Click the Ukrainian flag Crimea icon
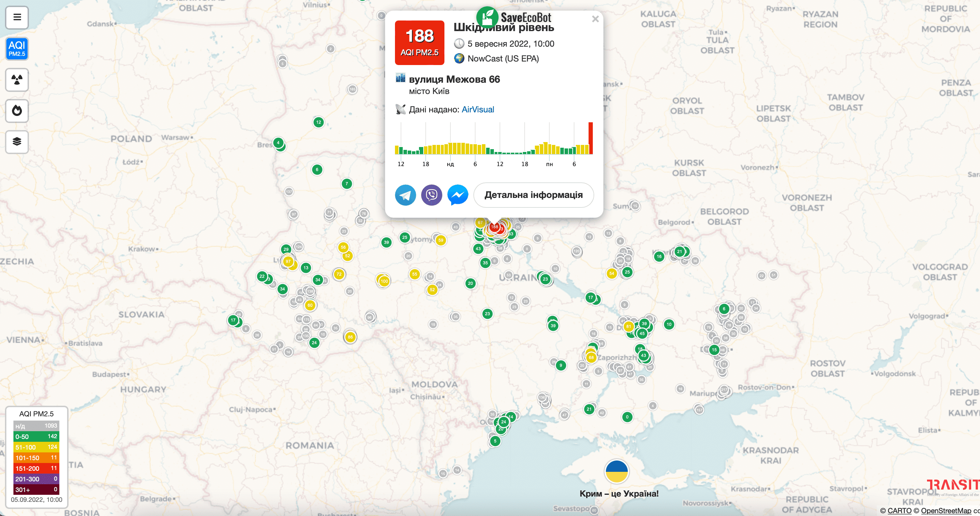 pyautogui.click(x=616, y=471)
